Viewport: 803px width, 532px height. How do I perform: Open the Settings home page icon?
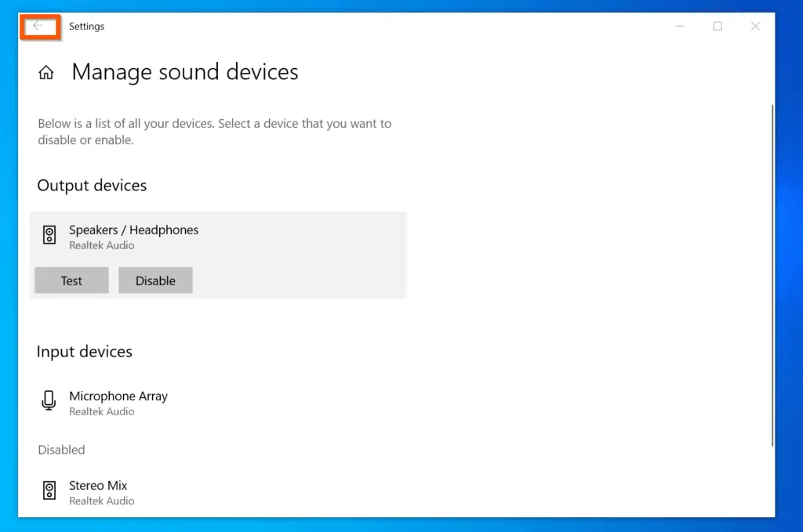(x=46, y=73)
